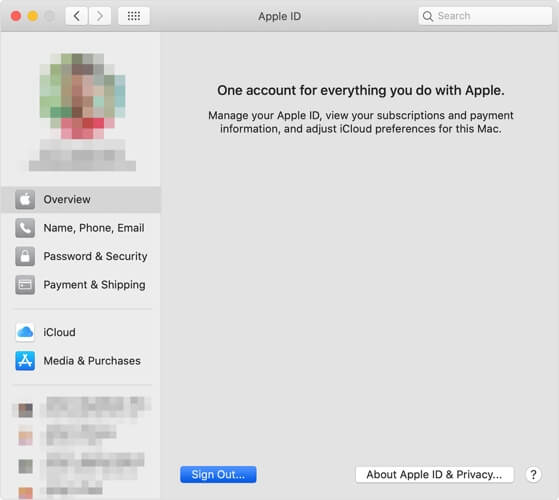Click the credit card icon in the sidebar
This screenshot has height=500, width=559.
tap(25, 285)
